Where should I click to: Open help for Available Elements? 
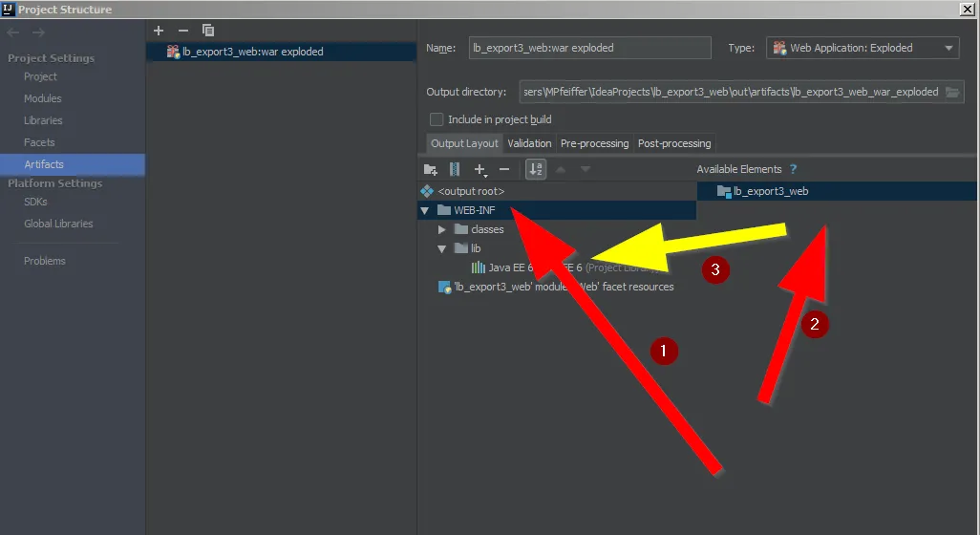pyautogui.click(x=793, y=169)
